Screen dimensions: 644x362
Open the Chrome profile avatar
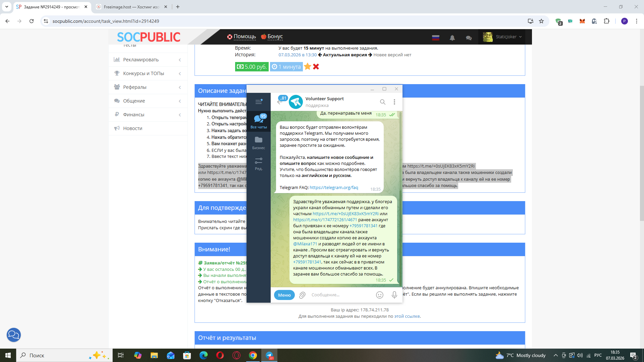(x=625, y=21)
